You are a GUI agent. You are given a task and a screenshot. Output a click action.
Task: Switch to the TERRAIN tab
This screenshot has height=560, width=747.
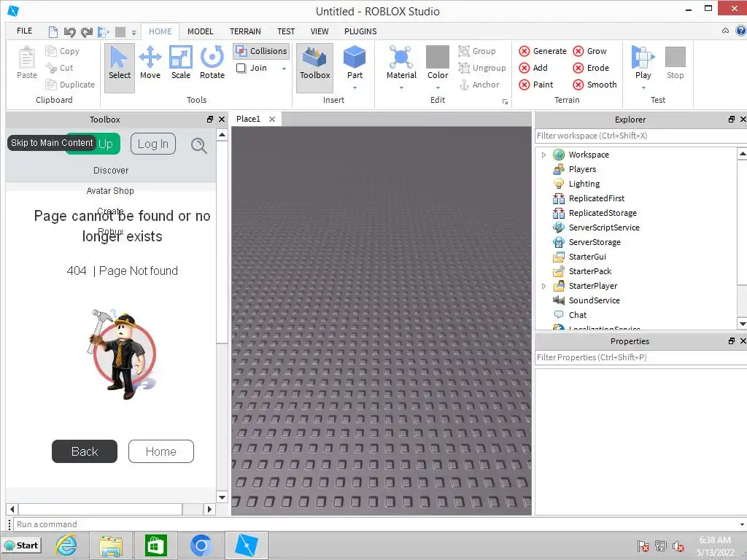(x=245, y=31)
